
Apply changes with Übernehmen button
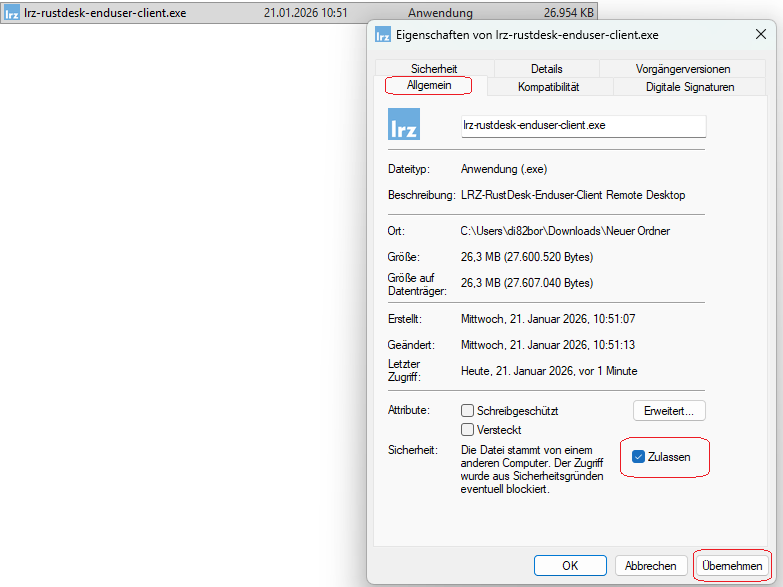732,566
